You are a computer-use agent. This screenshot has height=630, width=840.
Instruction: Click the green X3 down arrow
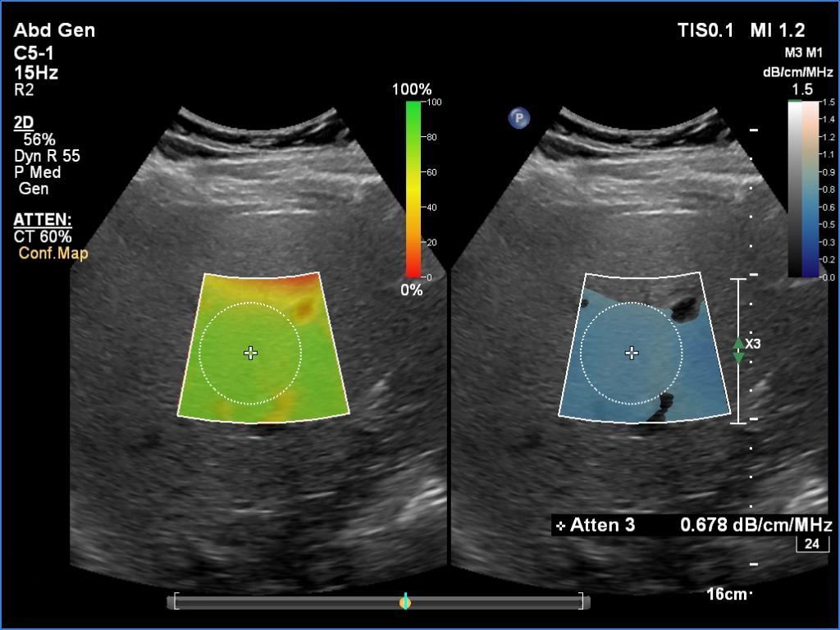pyautogui.click(x=738, y=358)
